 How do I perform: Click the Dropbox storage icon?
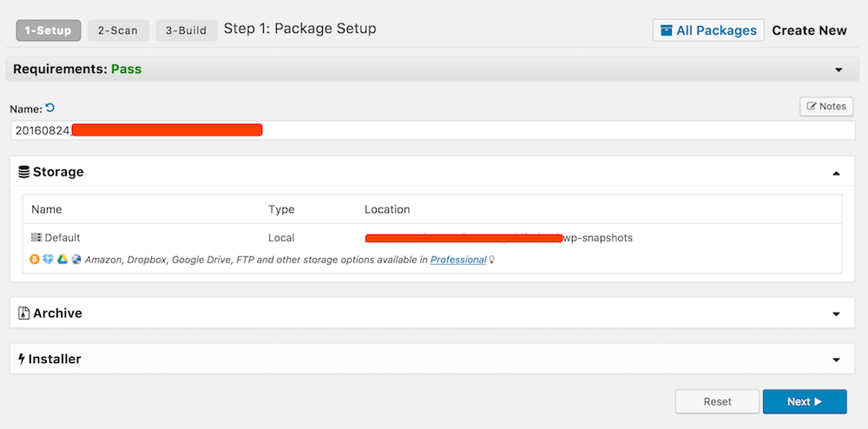coord(49,260)
